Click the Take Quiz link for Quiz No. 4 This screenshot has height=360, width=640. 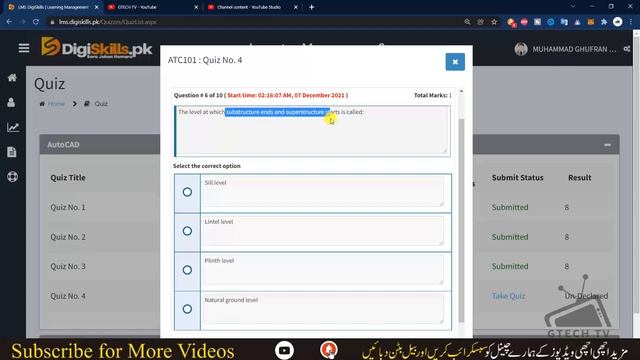508,296
